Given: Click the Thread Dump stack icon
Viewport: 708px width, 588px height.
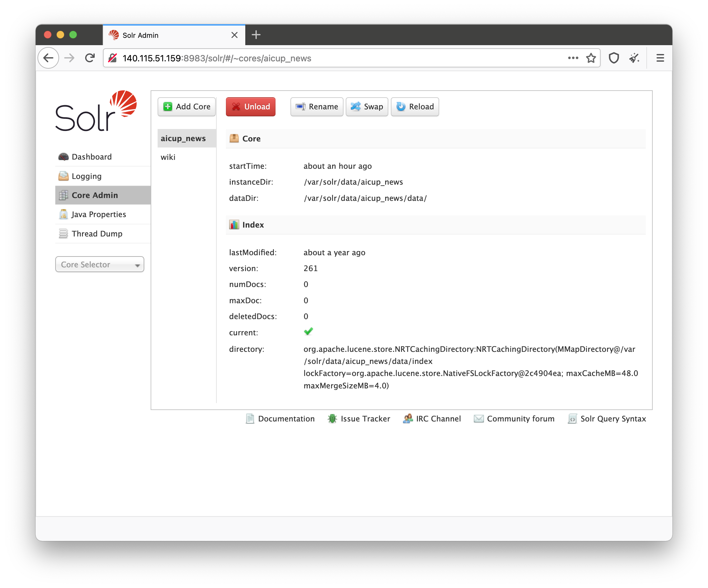Looking at the screenshot, I should click(x=63, y=234).
